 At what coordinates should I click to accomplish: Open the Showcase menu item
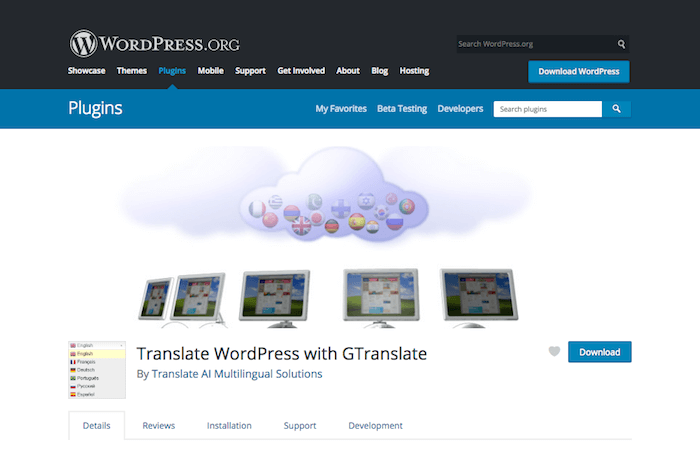[87, 71]
